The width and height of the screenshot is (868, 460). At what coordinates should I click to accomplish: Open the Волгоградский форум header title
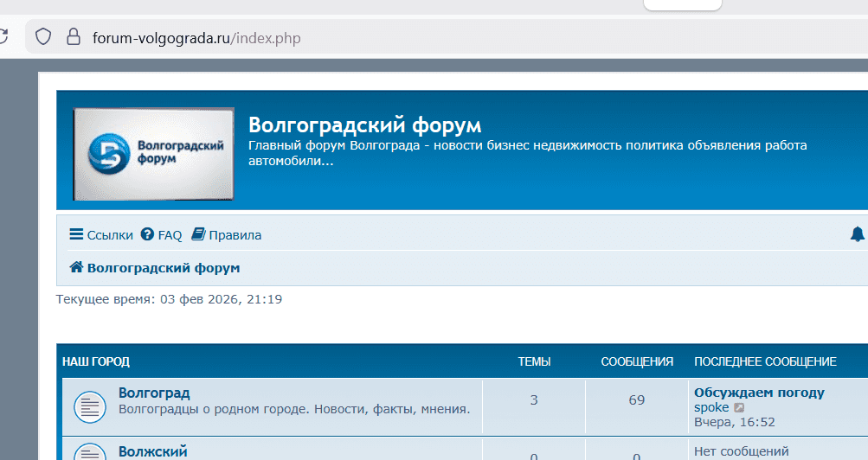[x=365, y=125]
